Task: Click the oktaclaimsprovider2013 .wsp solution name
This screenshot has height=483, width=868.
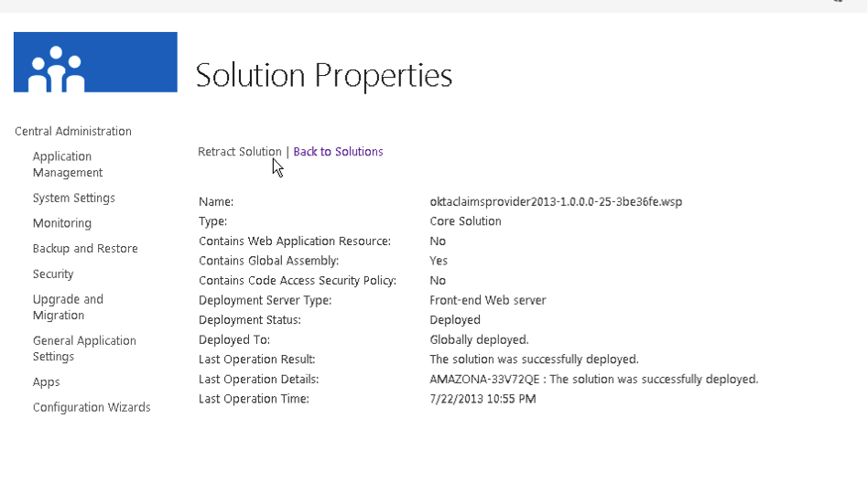Action: (556, 201)
